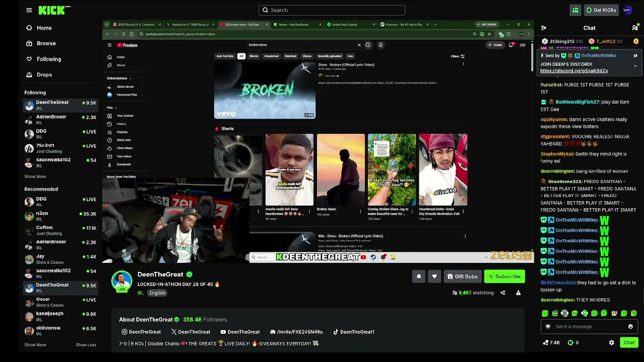Open DeenTheGreat Instagram link
This screenshot has width=644, height=362.
pos(141,332)
